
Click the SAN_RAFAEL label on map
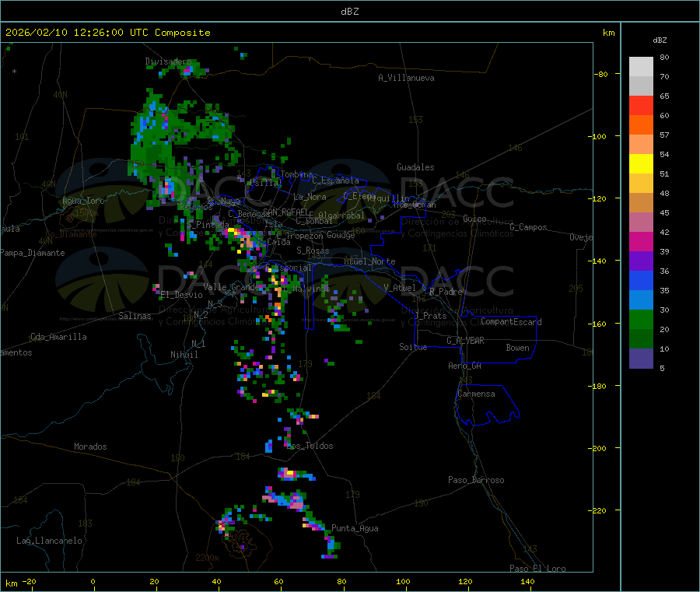click(x=285, y=212)
